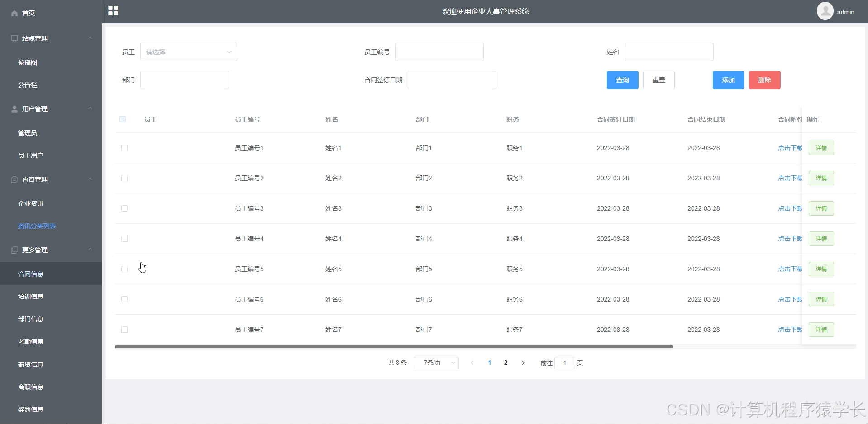Click the 职务6 cell

tap(514, 299)
